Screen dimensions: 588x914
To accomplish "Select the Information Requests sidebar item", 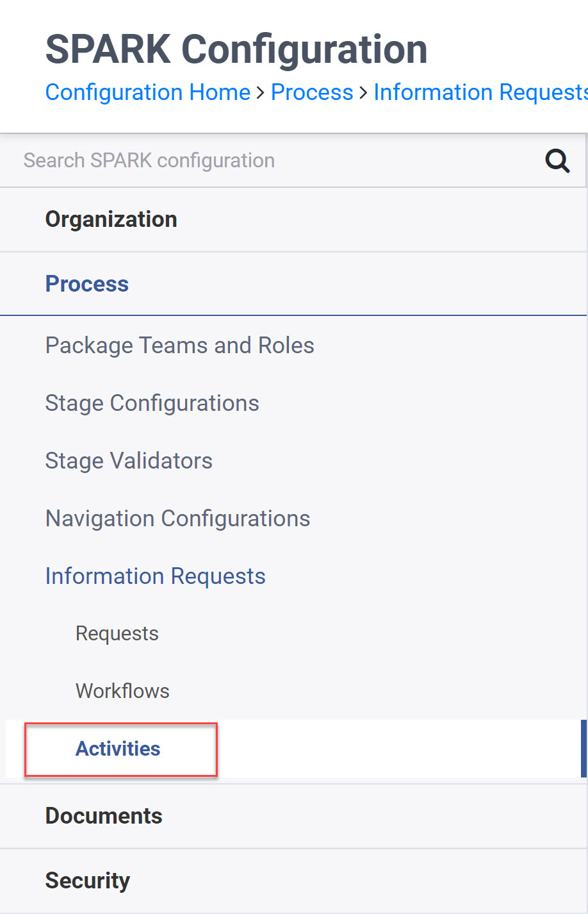I will 156,576.
